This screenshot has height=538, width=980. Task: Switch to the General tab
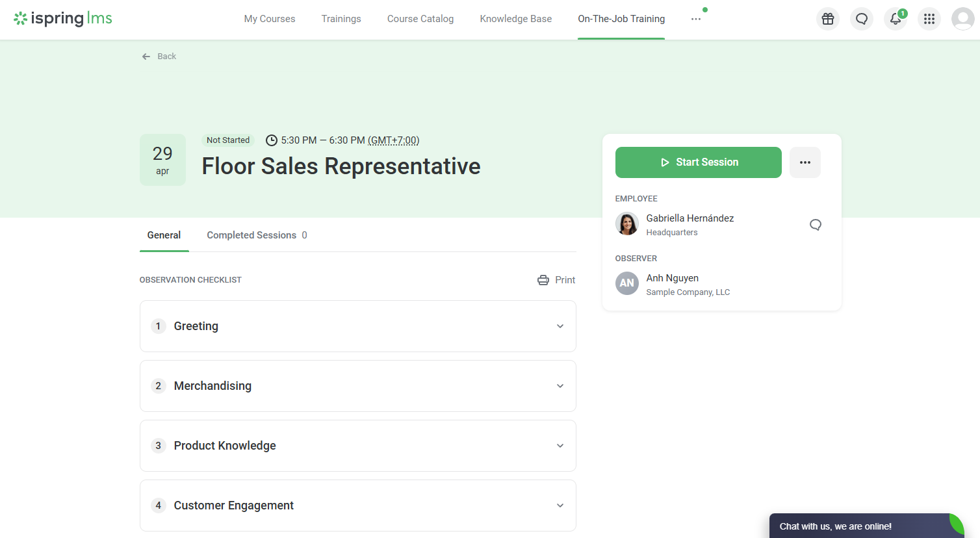tap(164, 235)
